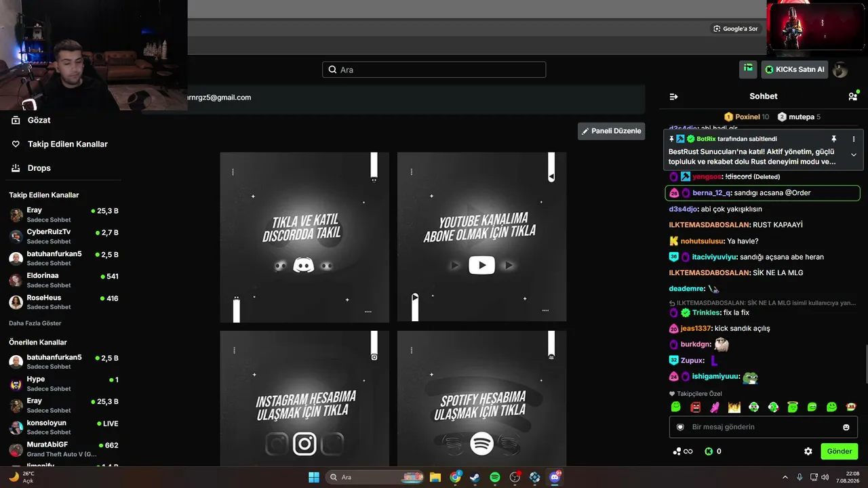Click the KICKs balance indicator
This screenshot has width=868, height=488.
click(713, 451)
